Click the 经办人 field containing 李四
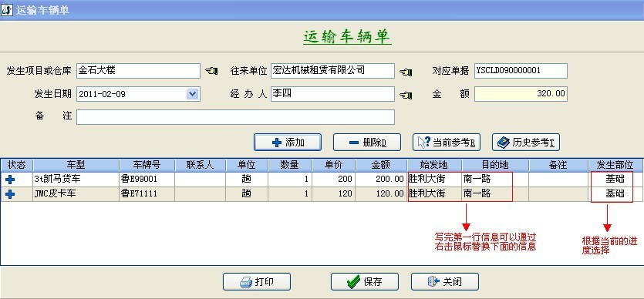 332,94
